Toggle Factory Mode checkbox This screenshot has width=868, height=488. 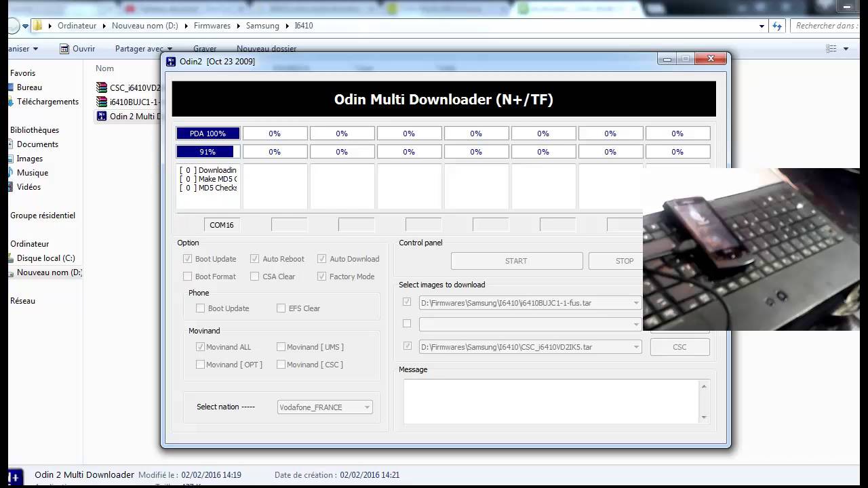click(x=321, y=277)
